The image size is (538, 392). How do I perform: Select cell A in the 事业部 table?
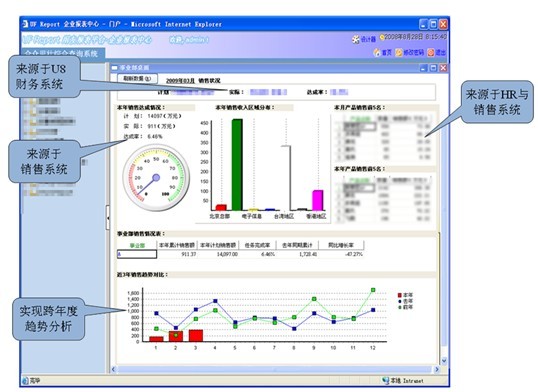coord(137,254)
